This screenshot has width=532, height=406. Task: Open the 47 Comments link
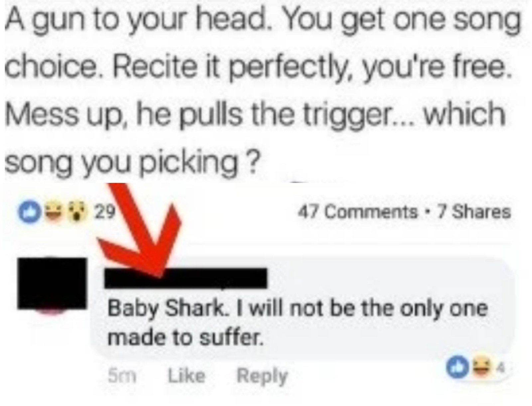tap(357, 212)
